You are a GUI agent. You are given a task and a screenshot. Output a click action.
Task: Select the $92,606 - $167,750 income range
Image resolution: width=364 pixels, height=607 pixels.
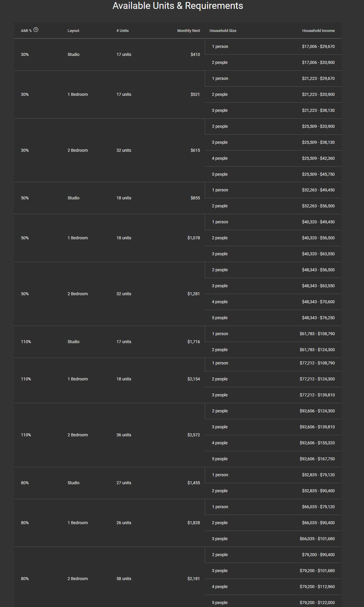coord(317,459)
